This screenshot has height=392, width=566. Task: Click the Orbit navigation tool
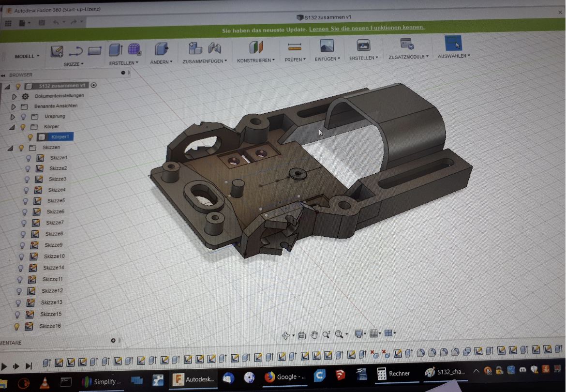tap(286, 335)
